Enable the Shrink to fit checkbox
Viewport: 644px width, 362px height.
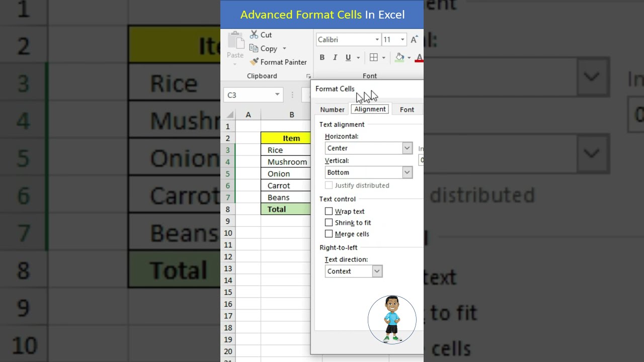[x=329, y=222]
